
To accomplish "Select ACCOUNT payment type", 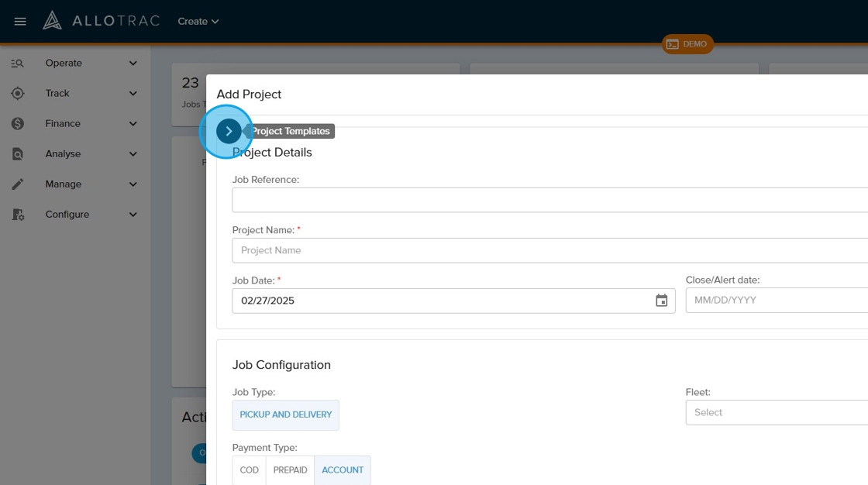I will tap(343, 470).
